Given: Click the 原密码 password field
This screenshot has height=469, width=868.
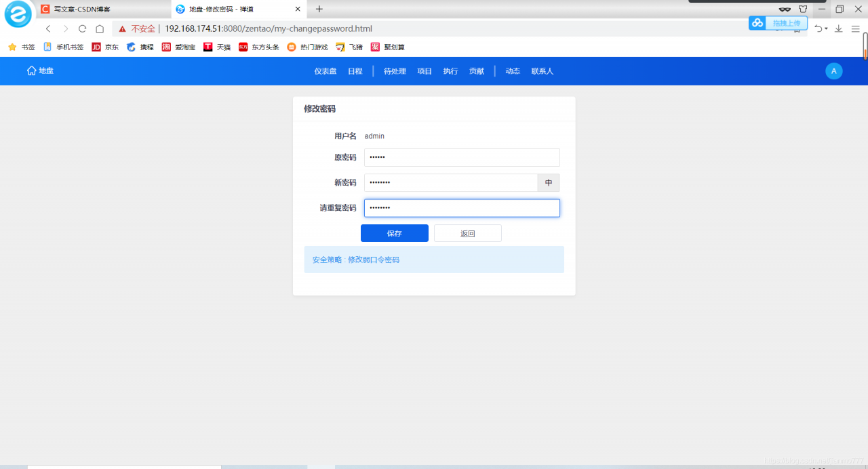Looking at the screenshot, I should click(x=462, y=157).
